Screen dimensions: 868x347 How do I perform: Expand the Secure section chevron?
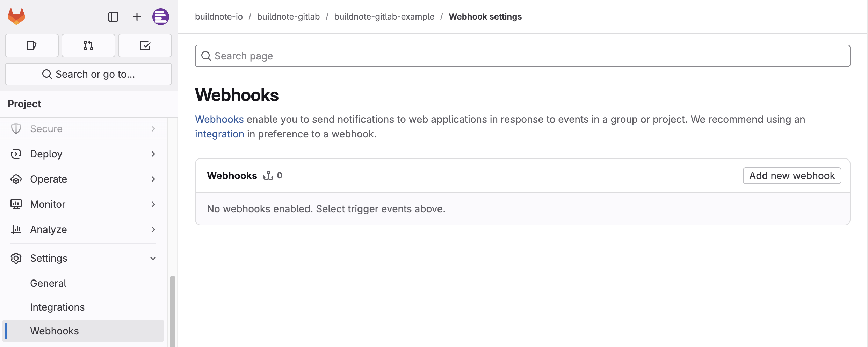153,129
